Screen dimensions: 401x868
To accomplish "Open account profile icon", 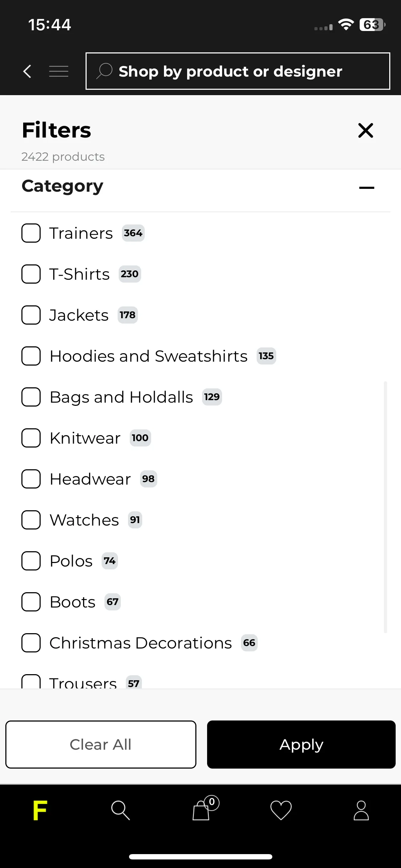I will coord(361,811).
